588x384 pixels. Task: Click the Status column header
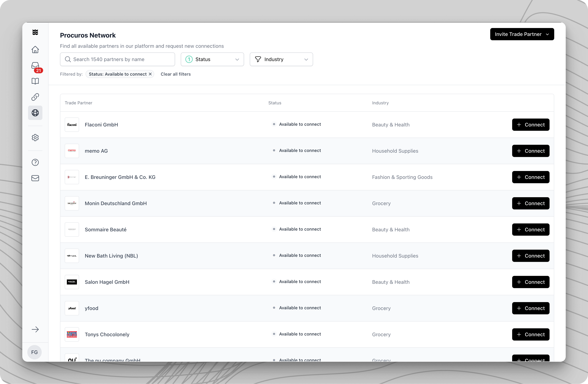tap(275, 103)
